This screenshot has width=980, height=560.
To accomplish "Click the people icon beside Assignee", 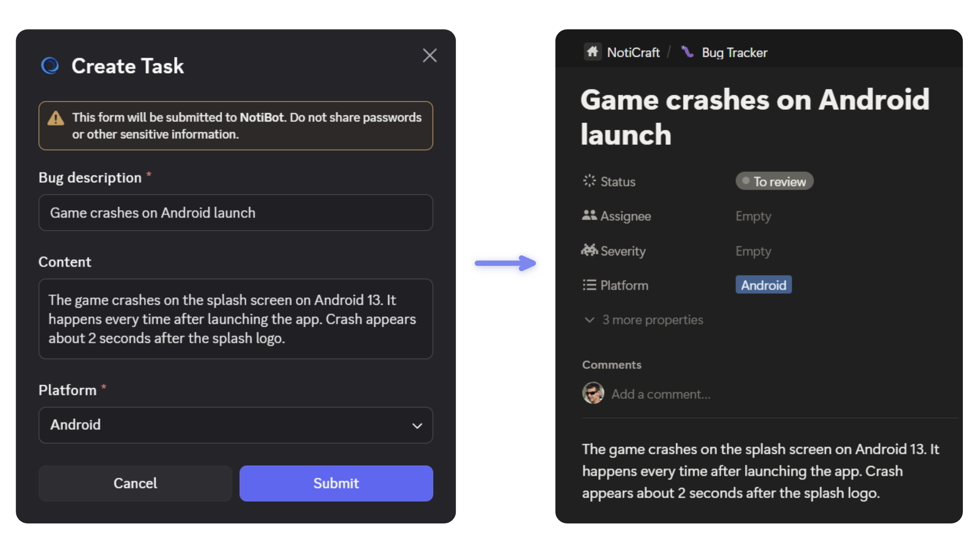I will pyautogui.click(x=589, y=216).
